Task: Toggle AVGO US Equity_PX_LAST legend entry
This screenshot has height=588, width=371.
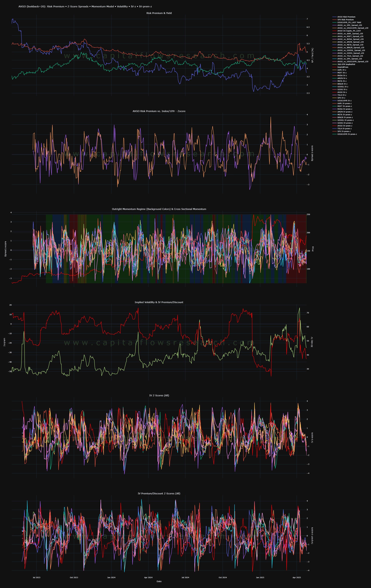Action: tap(346, 31)
